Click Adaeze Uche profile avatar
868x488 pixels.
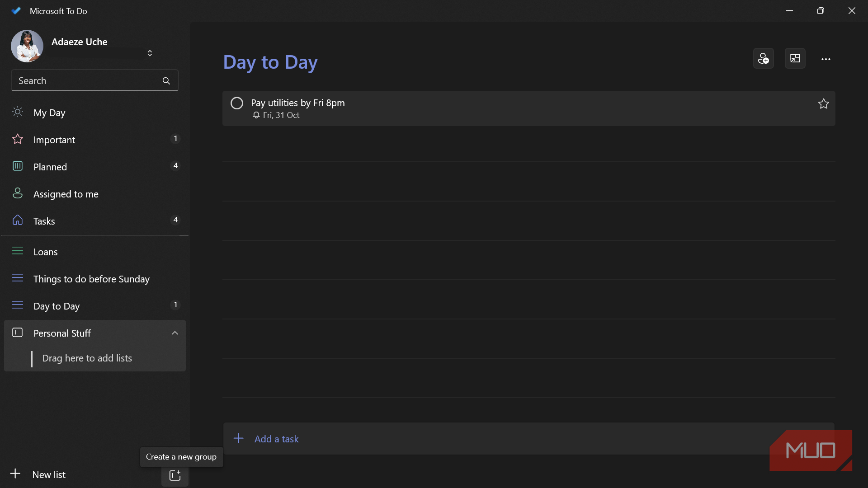tap(27, 46)
